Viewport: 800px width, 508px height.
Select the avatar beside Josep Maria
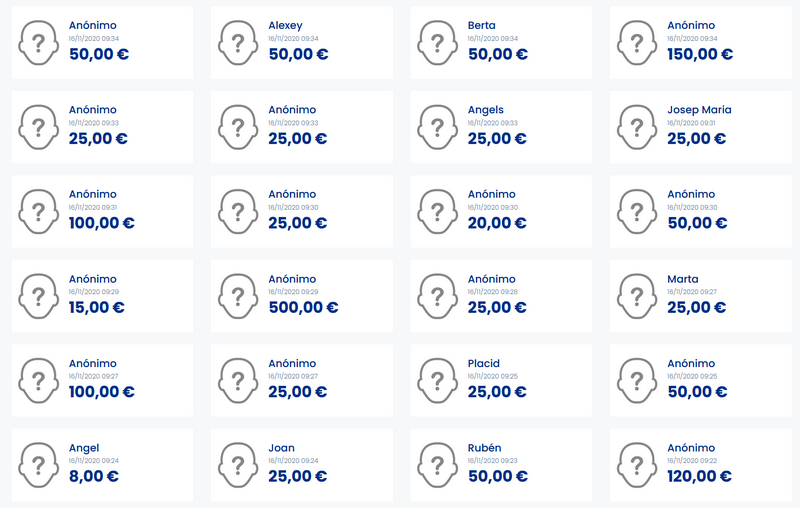pos(637,128)
